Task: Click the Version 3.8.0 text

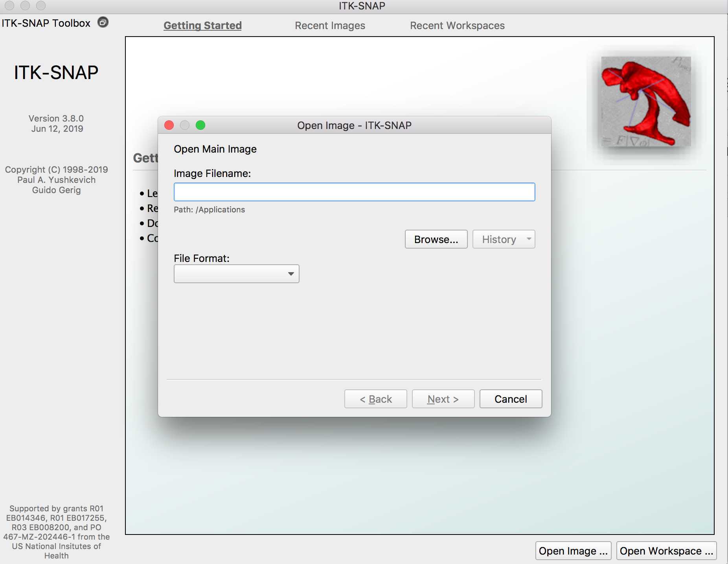Action: (x=56, y=118)
